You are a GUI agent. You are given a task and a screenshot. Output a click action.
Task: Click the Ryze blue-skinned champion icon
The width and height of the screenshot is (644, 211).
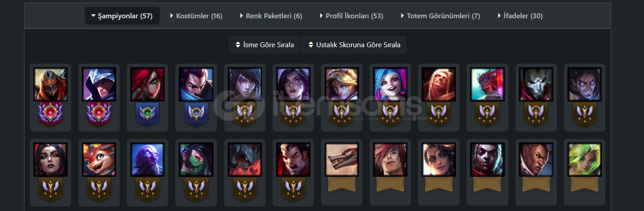148,159
